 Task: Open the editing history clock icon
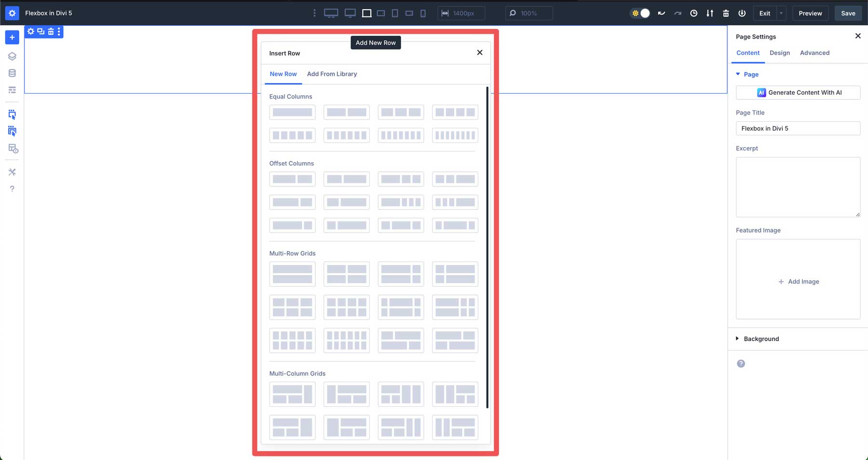pyautogui.click(x=694, y=13)
